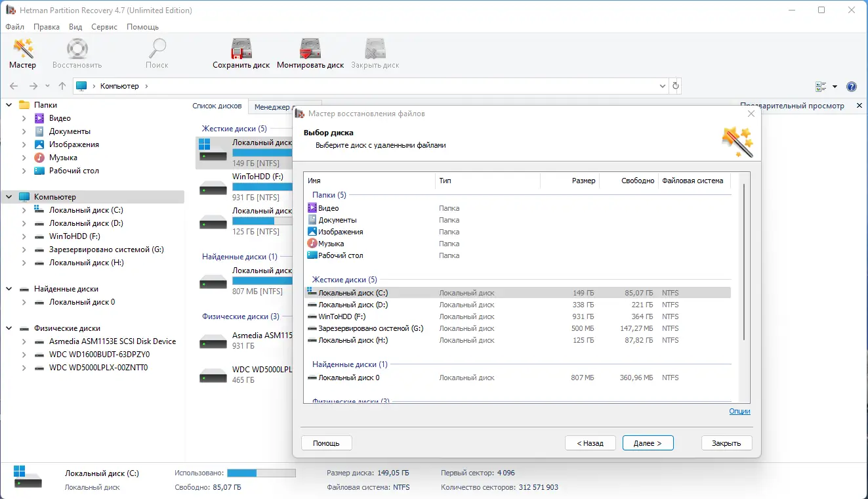Click the Компьютер breadcrumb in address bar
868x499 pixels.
119,86
